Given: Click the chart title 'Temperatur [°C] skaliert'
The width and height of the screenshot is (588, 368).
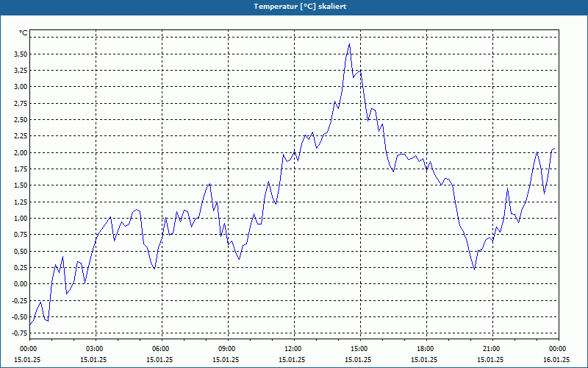Looking at the screenshot, I should tap(300, 7).
